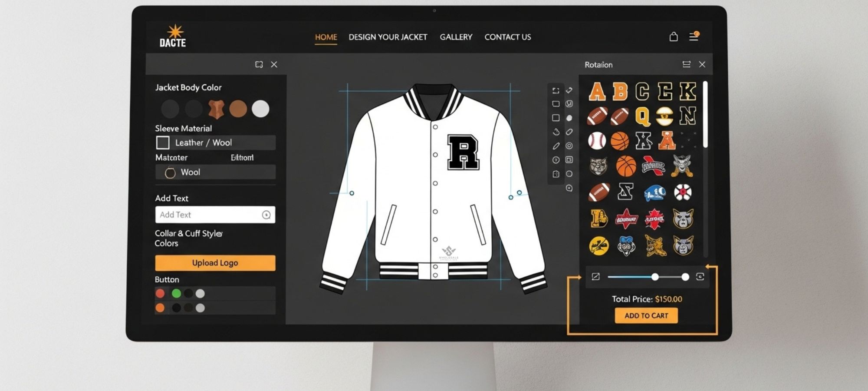
Task: Pick the black letter X patch
Action: point(643,141)
